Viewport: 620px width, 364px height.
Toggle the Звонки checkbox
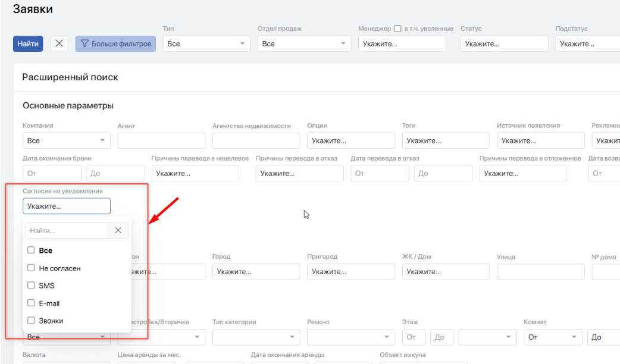coord(31,321)
